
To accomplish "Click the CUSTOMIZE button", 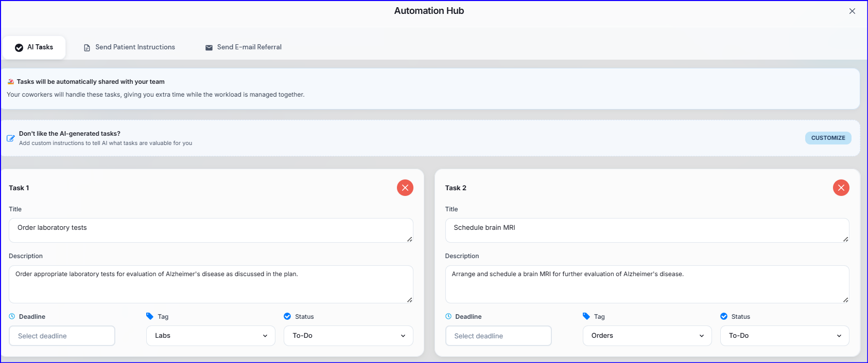I will pos(828,138).
